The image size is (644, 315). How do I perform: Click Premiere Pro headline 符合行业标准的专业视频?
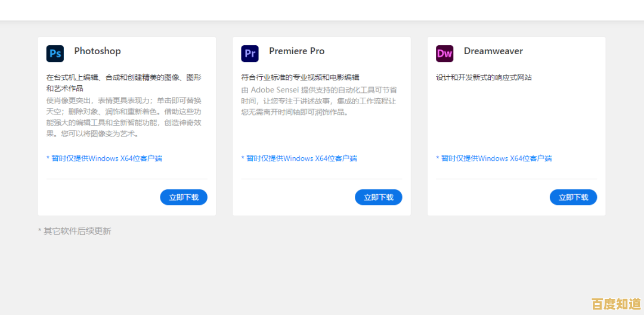(x=300, y=77)
